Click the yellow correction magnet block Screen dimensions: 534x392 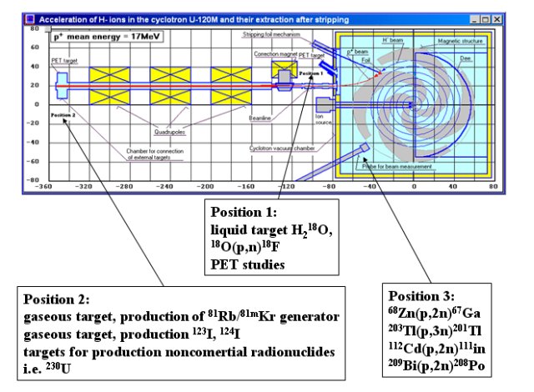(285, 69)
